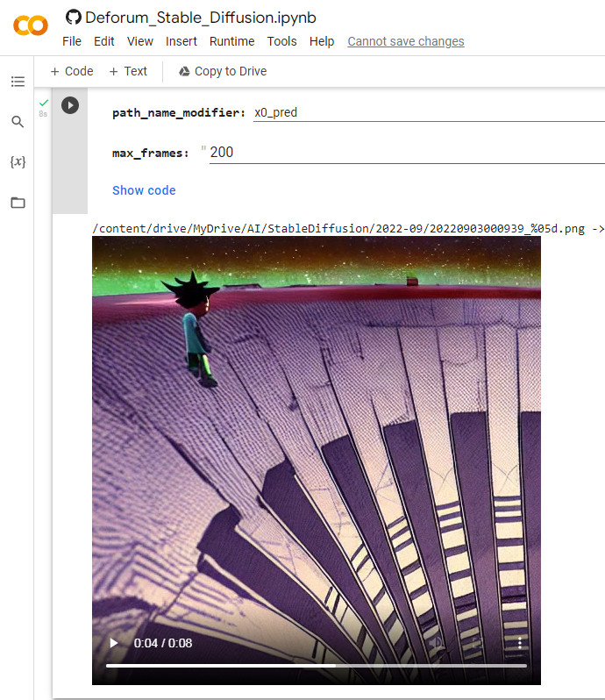Open the Files folder sidebar icon
The width and height of the screenshot is (605, 700).
18,203
